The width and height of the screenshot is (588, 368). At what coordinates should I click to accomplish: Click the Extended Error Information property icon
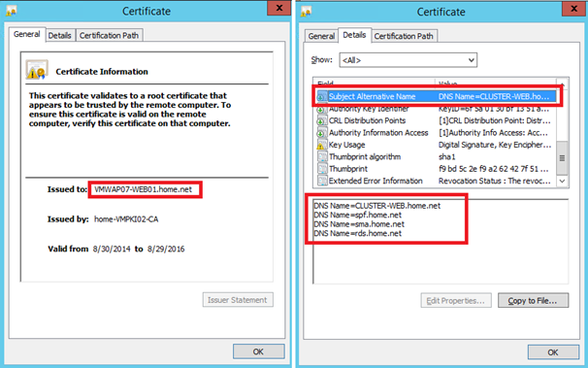(322, 181)
